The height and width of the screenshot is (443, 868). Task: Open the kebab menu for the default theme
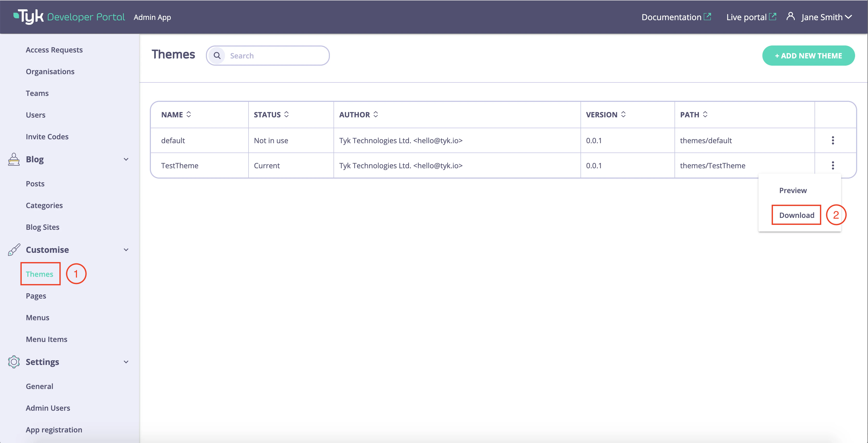[x=833, y=140]
